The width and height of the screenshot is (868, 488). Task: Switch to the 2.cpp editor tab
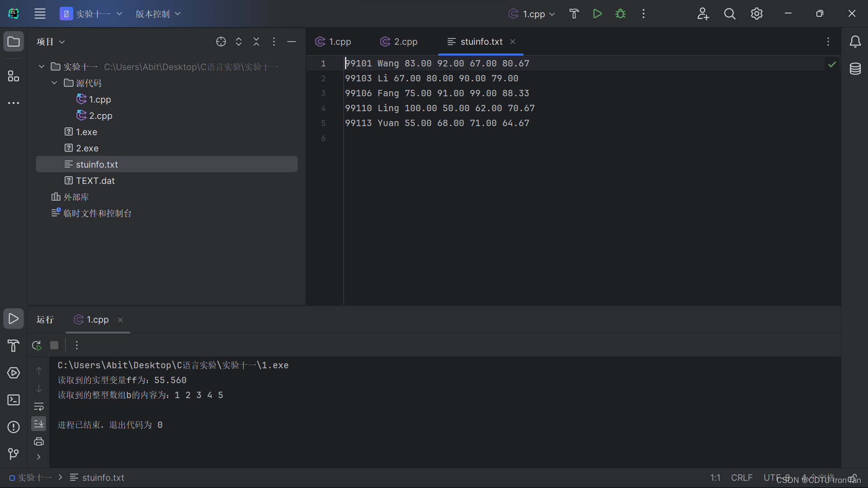[x=399, y=42]
